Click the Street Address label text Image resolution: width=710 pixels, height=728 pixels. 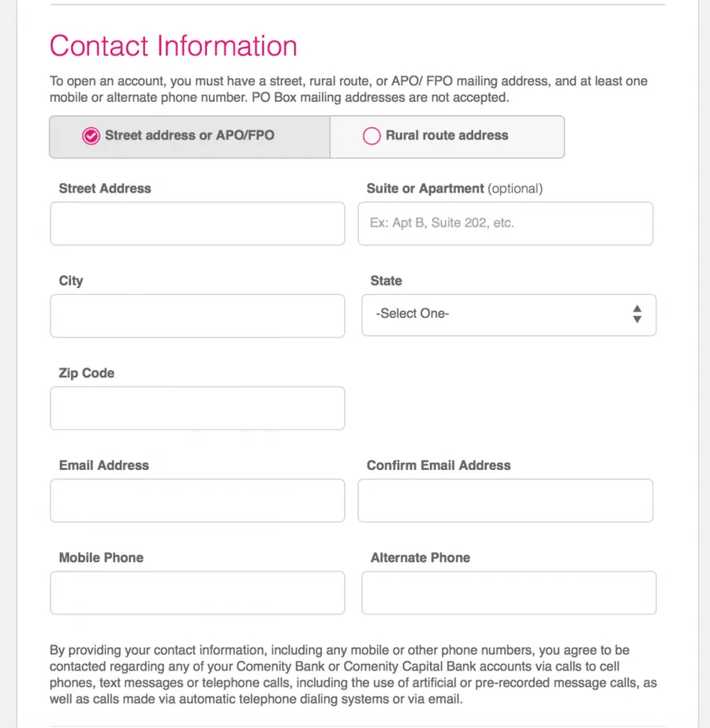point(105,189)
